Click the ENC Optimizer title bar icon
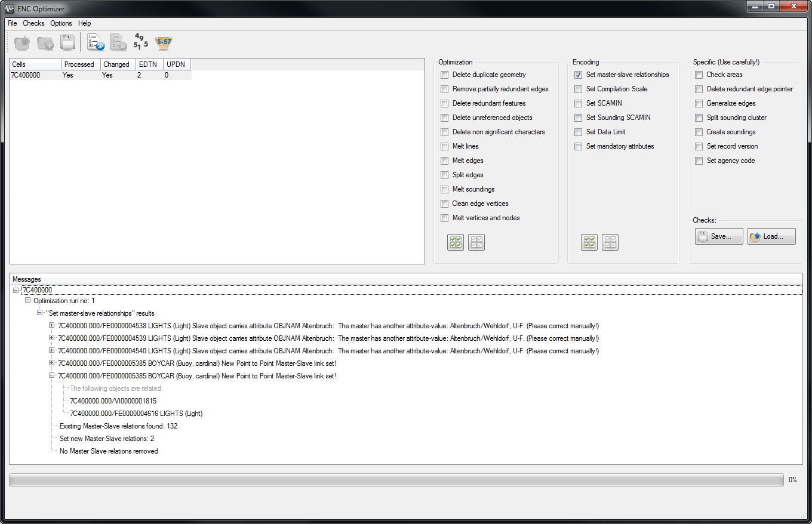The height and width of the screenshot is (524, 812). (x=10, y=8)
